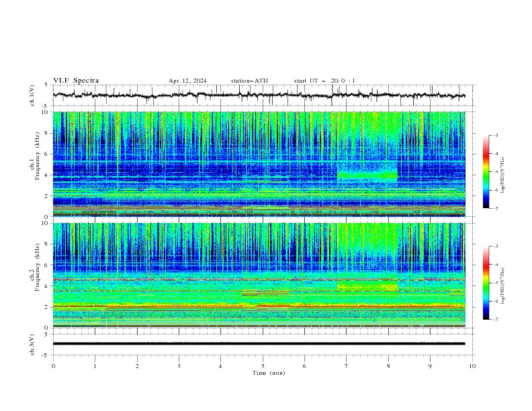Viewport: 532px width, 411px height.
Task: Click the "station=ATH" header label
Action: click(249, 81)
